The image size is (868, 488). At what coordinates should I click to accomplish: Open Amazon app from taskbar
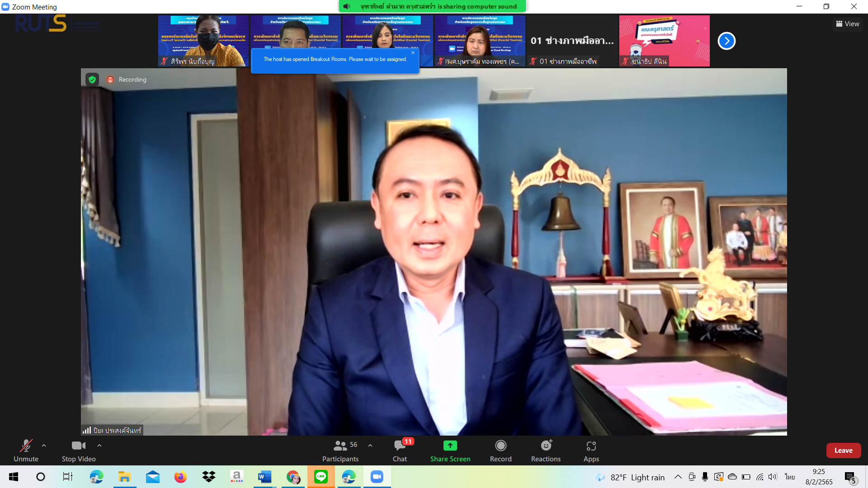click(236, 477)
